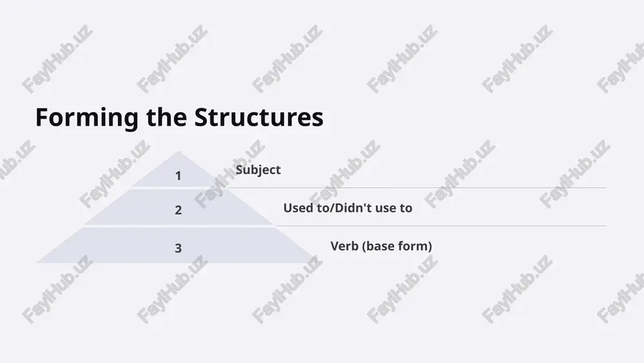Click the 'Forming the Structures' heading

point(179,117)
